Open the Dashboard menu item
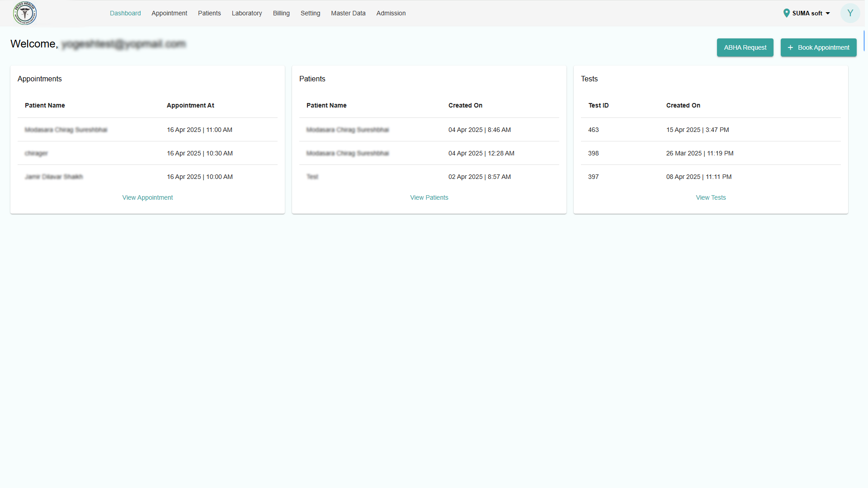The height and width of the screenshot is (488, 868). point(125,13)
